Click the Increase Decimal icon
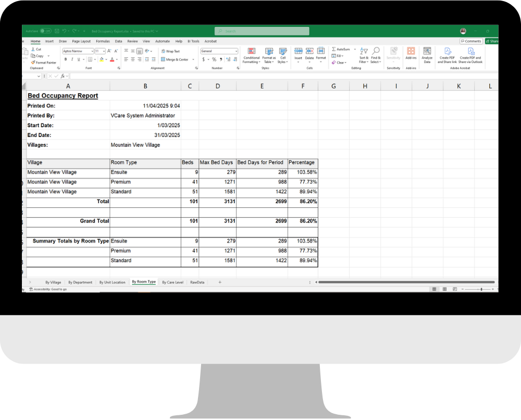The width and height of the screenshot is (521, 420). (x=228, y=59)
